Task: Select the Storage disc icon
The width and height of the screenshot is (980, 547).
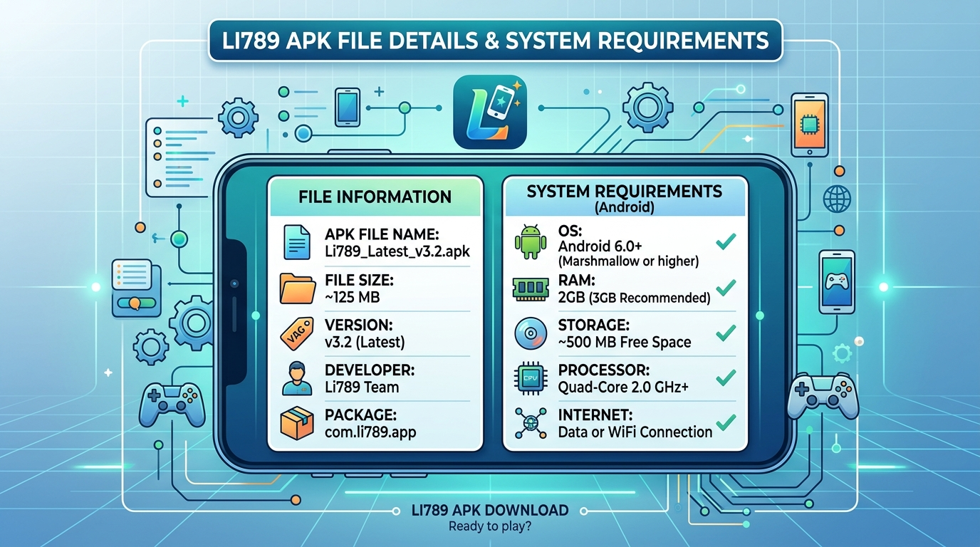Action: click(x=530, y=333)
